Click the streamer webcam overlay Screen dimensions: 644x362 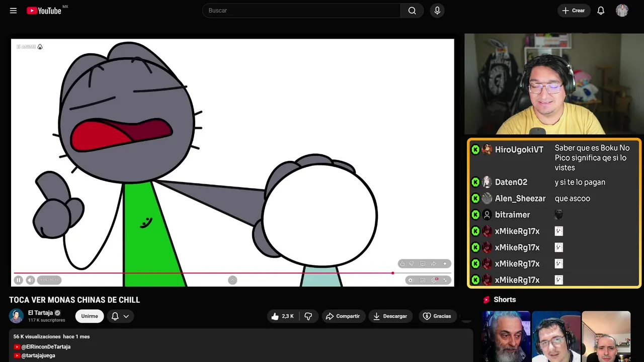click(x=554, y=84)
